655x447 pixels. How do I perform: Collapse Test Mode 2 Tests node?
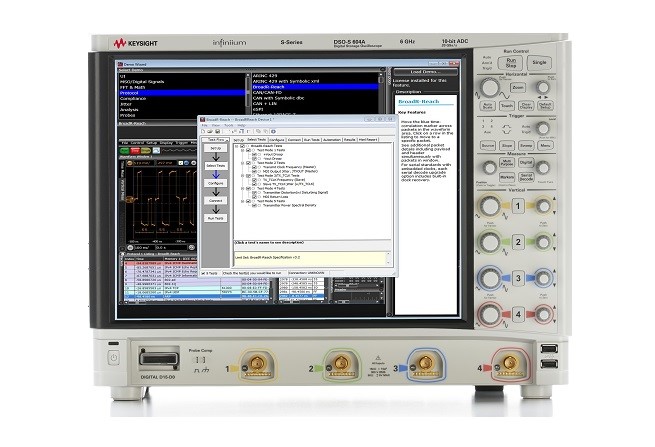[x=243, y=163]
